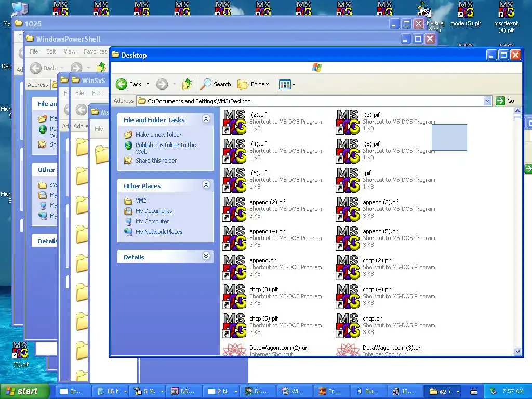532x399 pixels.
Task: Open the File menu in the WinSxS window
Action: pyautogui.click(x=79, y=92)
